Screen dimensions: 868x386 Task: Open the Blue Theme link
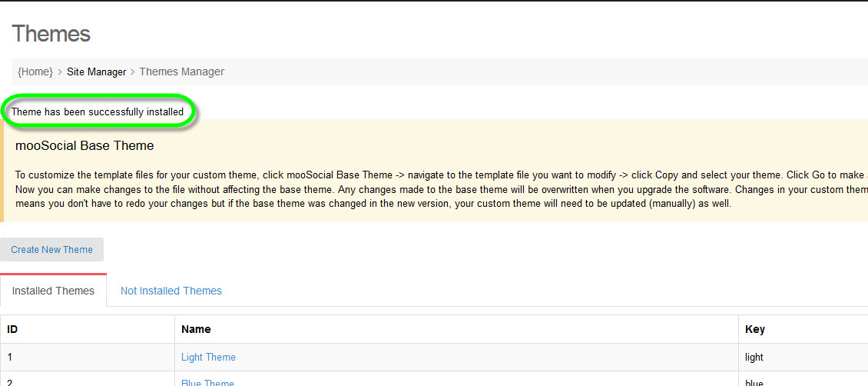tap(207, 382)
